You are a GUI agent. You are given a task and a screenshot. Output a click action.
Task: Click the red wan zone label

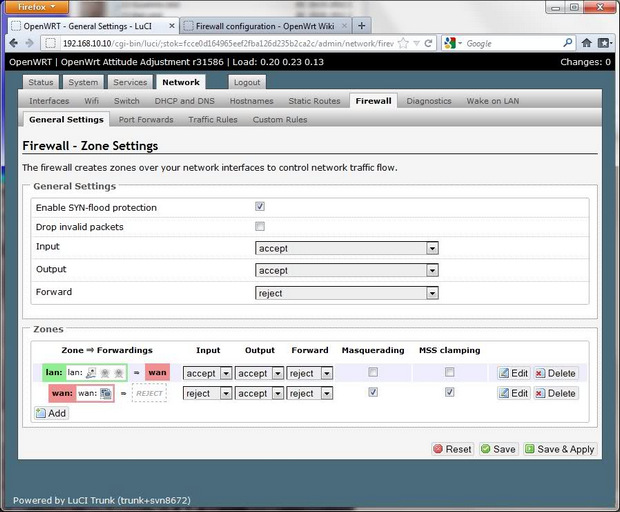[x=62, y=393]
